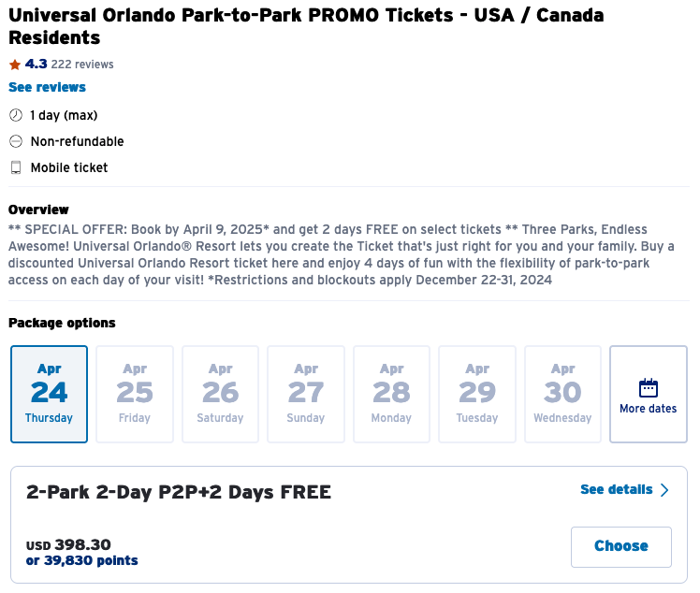Expand details with the chevron arrow
The image size is (700, 593).
664,490
